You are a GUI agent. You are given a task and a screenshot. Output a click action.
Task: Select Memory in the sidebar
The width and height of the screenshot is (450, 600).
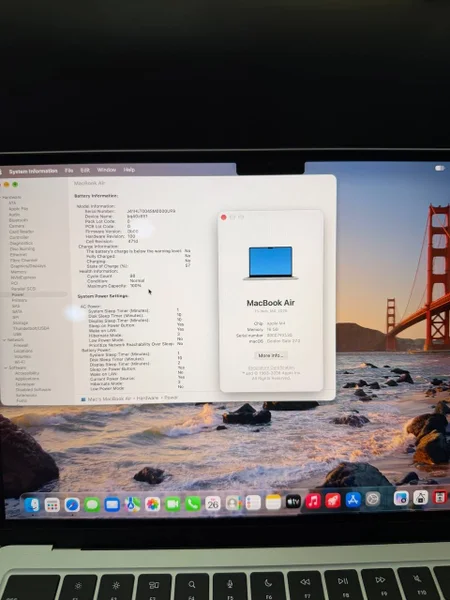(x=18, y=272)
